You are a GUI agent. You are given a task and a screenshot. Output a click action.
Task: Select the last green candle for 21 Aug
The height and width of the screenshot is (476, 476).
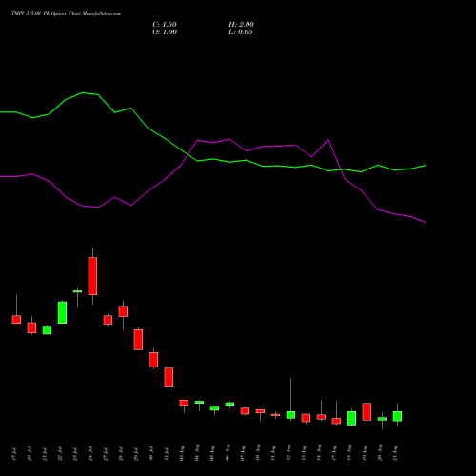(x=397, y=416)
